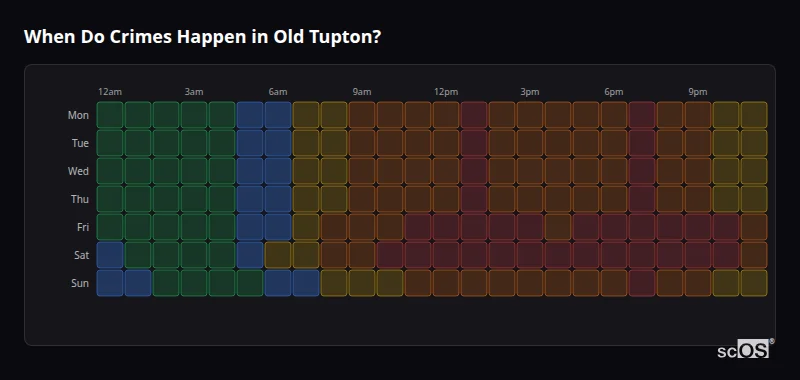The height and width of the screenshot is (380, 800).
Task: Click the Wednesday 10pm cell
Action: (726, 171)
